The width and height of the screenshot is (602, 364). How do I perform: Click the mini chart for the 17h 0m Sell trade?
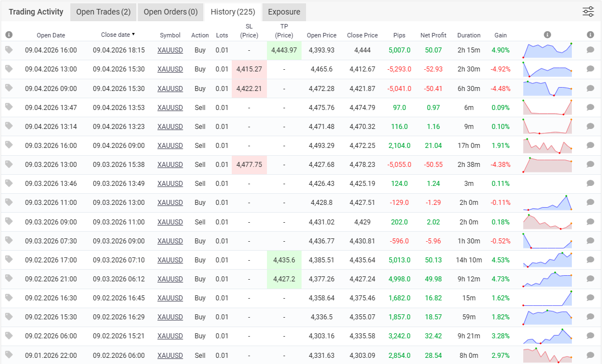click(x=547, y=146)
